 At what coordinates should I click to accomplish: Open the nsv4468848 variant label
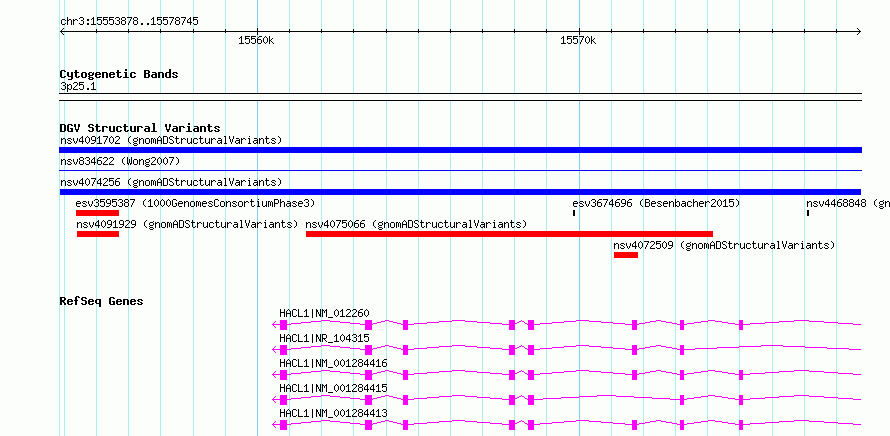848,203
